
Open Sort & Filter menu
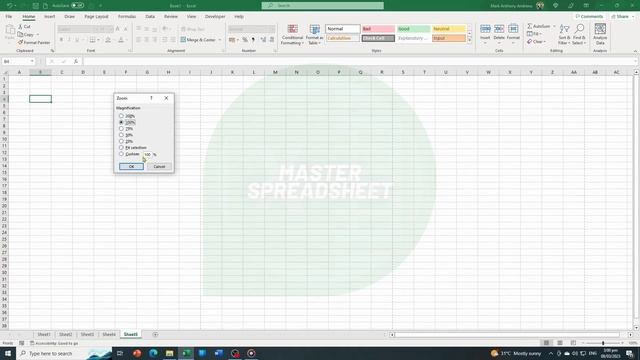point(564,34)
